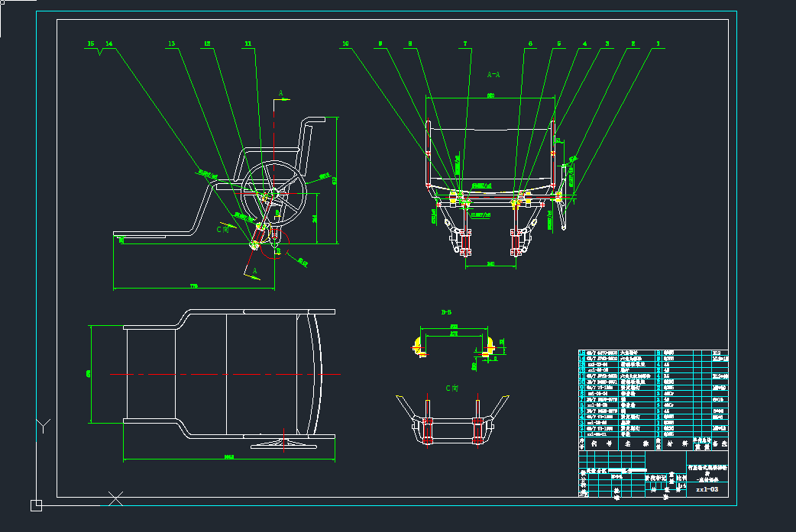This screenshot has height=532, width=796.
Task: Click part balloon number 1
Action: tap(657, 44)
